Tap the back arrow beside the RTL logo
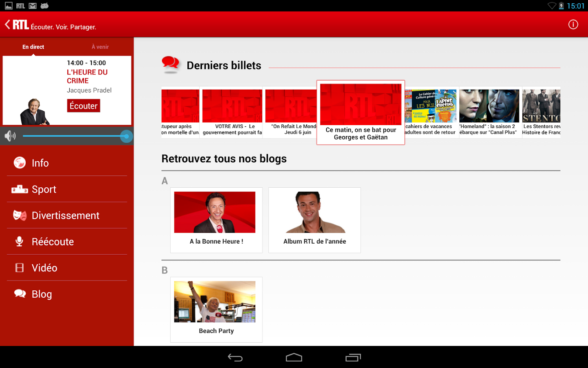This screenshot has height=368, width=588. 7,25
